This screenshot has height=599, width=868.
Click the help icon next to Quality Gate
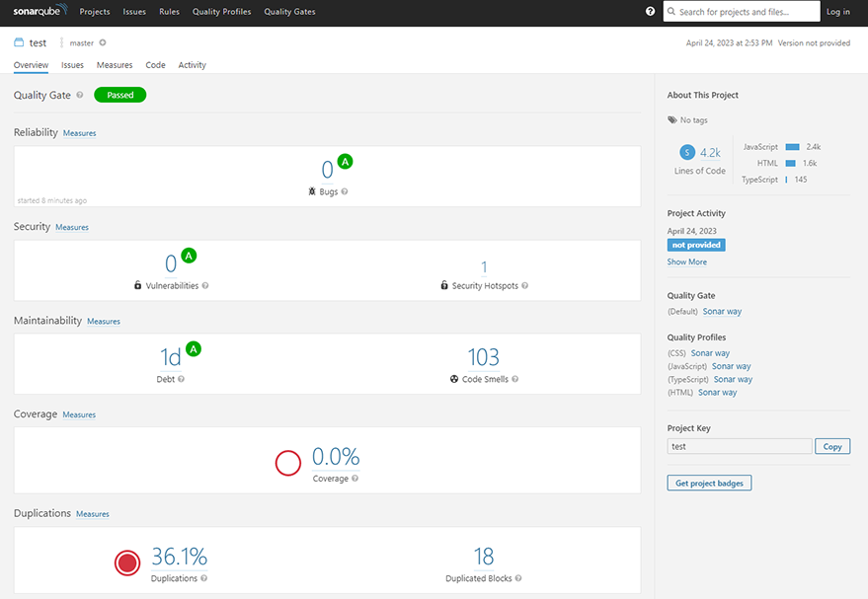click(80, 95)
